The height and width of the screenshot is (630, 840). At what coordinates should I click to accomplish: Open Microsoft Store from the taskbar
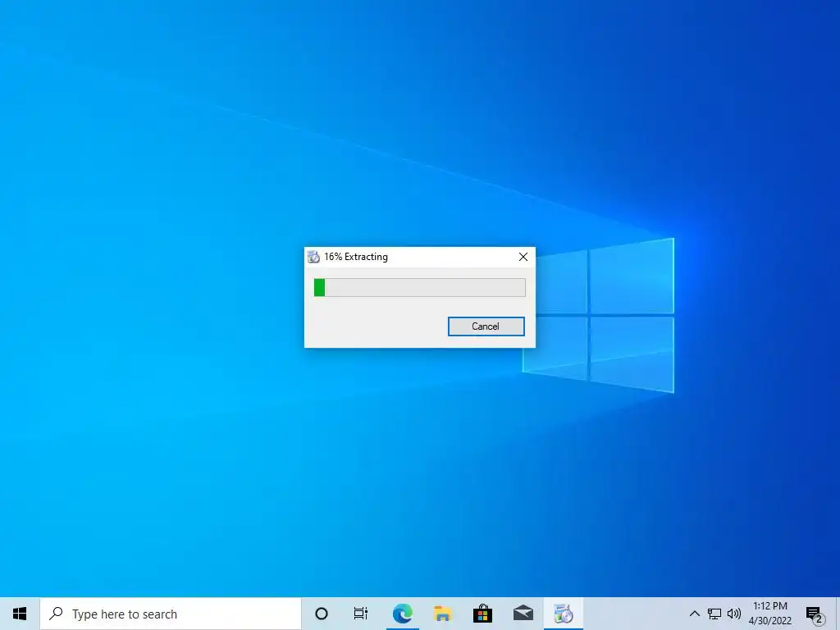482,614
